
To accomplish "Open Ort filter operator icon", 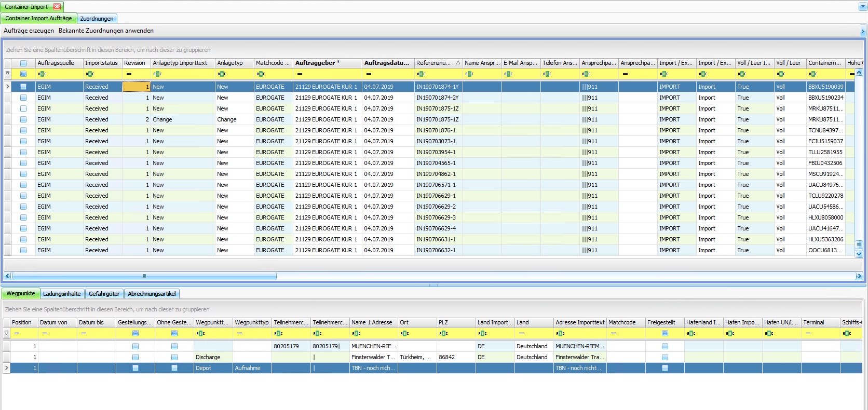I will pyautogui.click(x=404, y=333).
